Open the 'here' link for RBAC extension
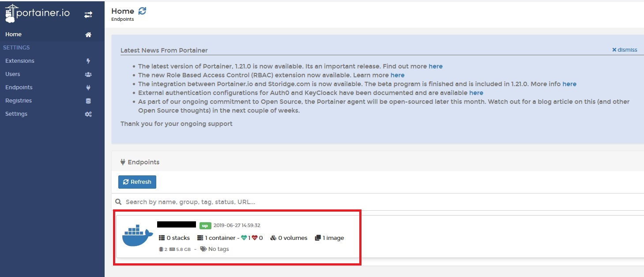 (398, 75)
